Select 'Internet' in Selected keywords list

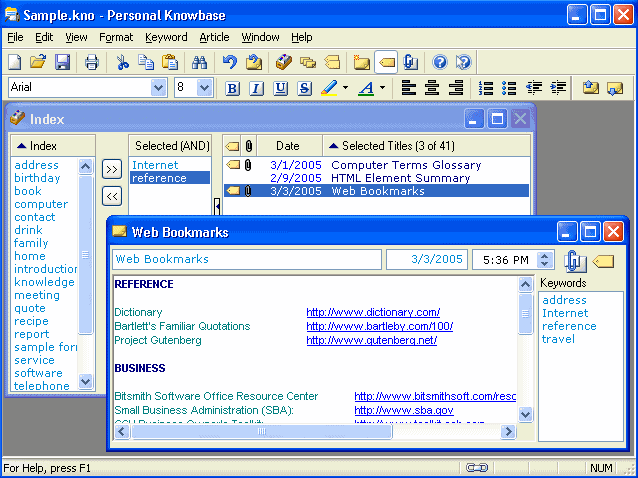coord(155,165)
